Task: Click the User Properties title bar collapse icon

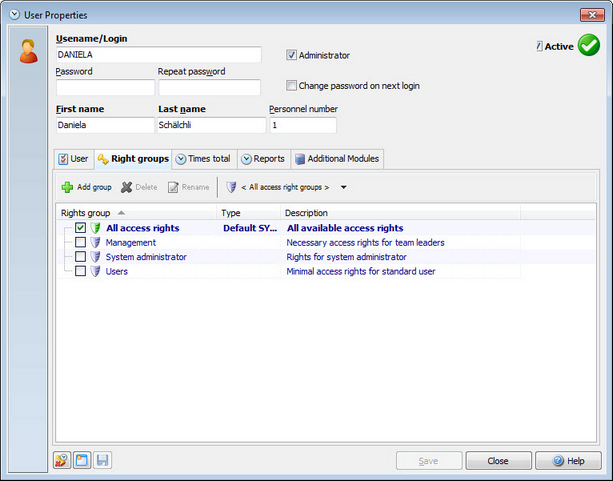Action: coord(14,15)
